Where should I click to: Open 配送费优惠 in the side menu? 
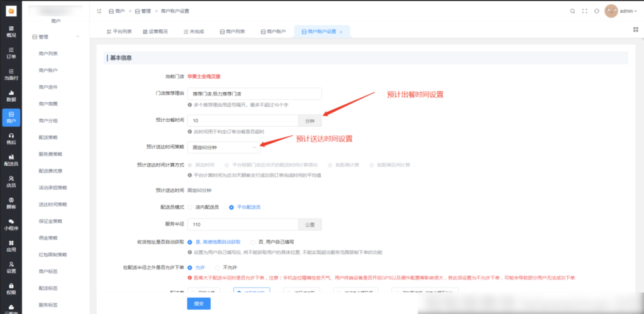tap(50, 171)
